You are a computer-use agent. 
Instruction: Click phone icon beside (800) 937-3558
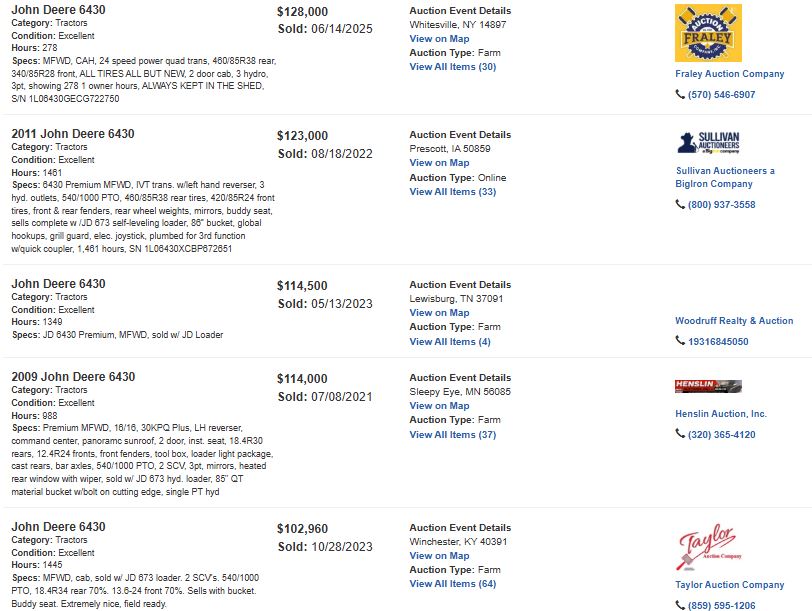tap(680, 205)
